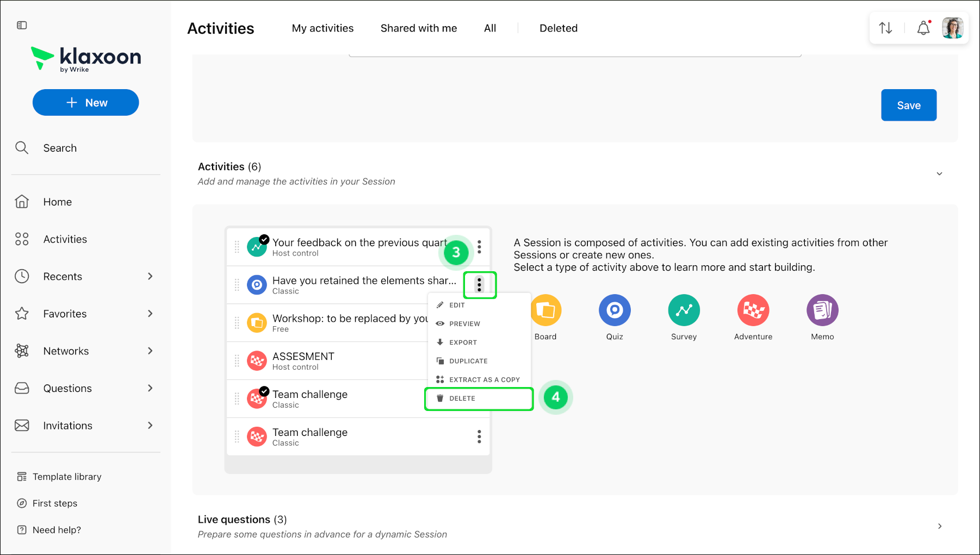The image size is (980, 555).
Task: Open options menu for last Team challenge
Action: point(479,436)
